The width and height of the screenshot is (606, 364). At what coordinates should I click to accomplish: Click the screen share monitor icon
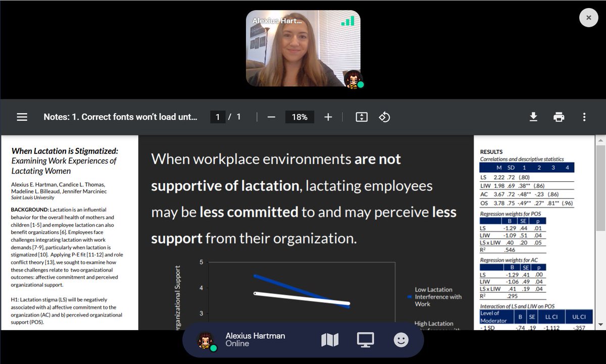(x=365, y=340)
